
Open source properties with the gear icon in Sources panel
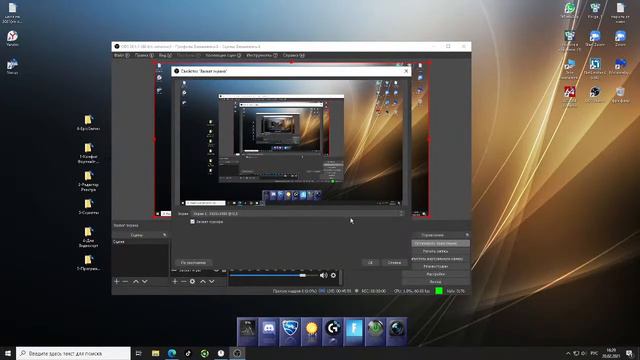(192, 281)
